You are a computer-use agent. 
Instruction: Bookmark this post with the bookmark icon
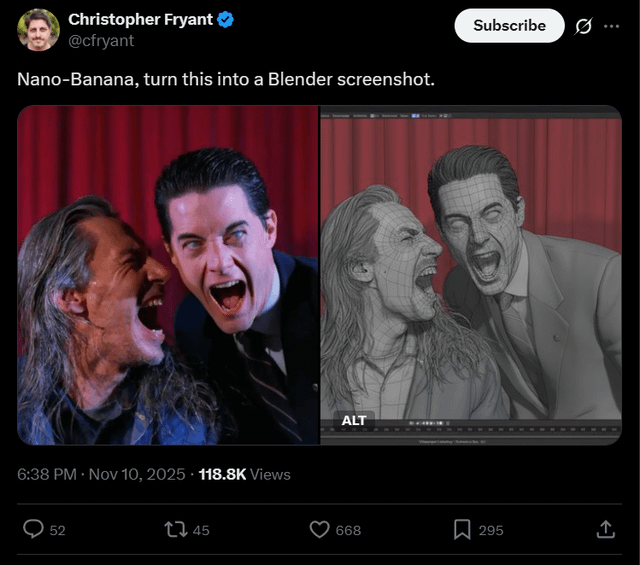click(x=463, y=529)
